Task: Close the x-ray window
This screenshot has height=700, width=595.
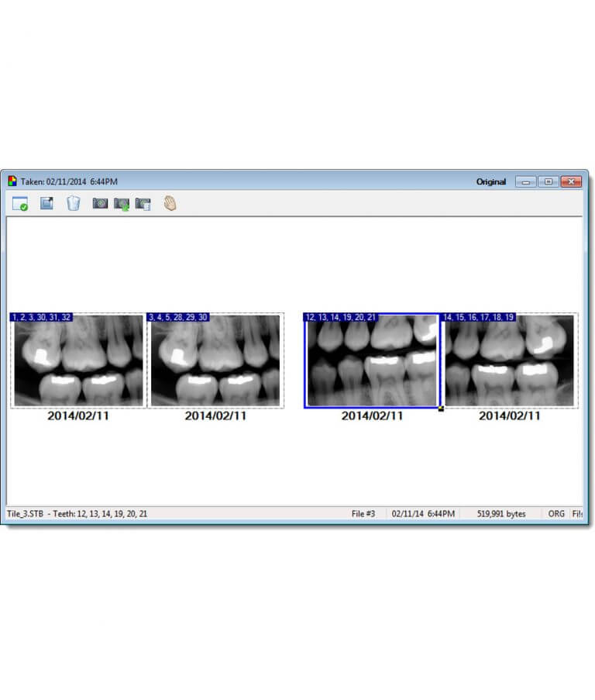Action: (571, 181)
